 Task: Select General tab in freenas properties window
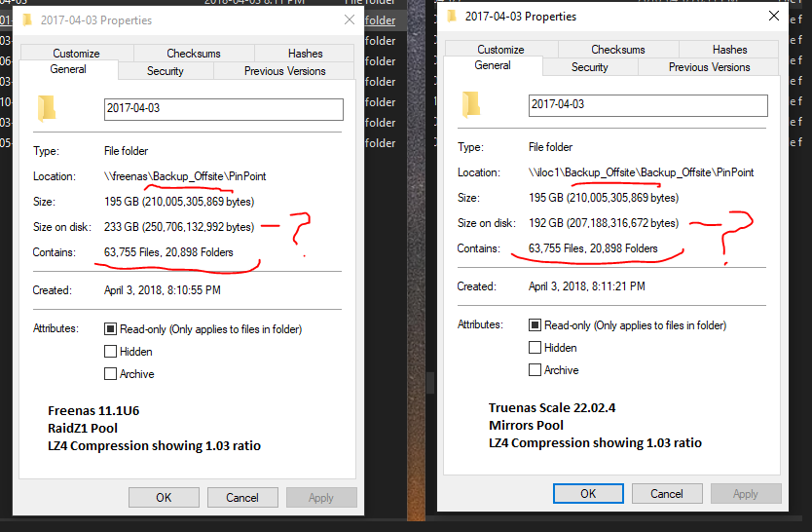point(68,69)
